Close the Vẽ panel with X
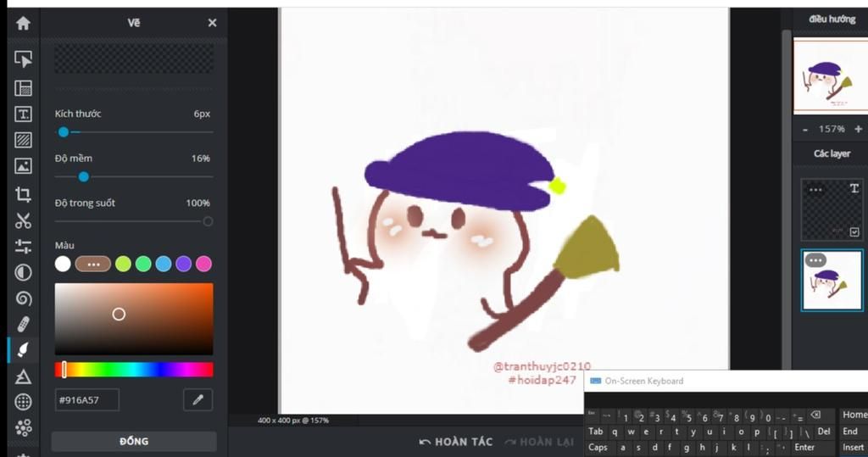The width and height of the screenshot is (868, 457). pos(212,23)
